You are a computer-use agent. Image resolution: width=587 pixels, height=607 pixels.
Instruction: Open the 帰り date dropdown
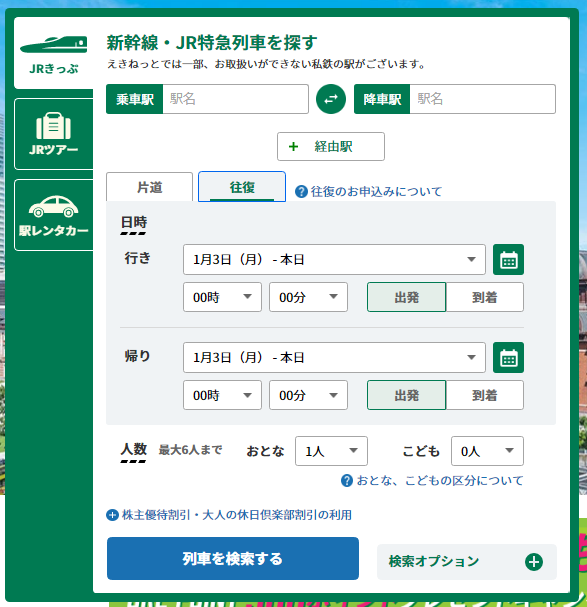tap(334, 357)
